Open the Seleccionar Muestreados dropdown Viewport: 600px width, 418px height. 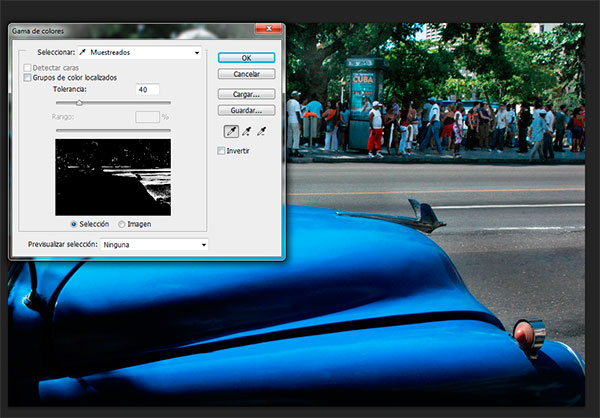pyautogui.click(x=140, y=52)
